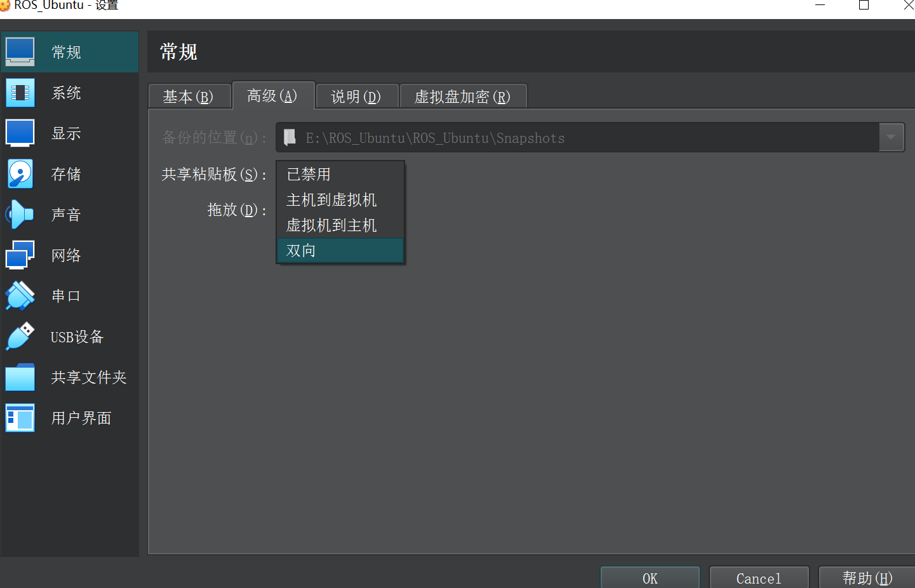The height and width of the screenshot is (588, 915).
Task: Click the 声音 speaker icon
Action: [x=20, y=215]
